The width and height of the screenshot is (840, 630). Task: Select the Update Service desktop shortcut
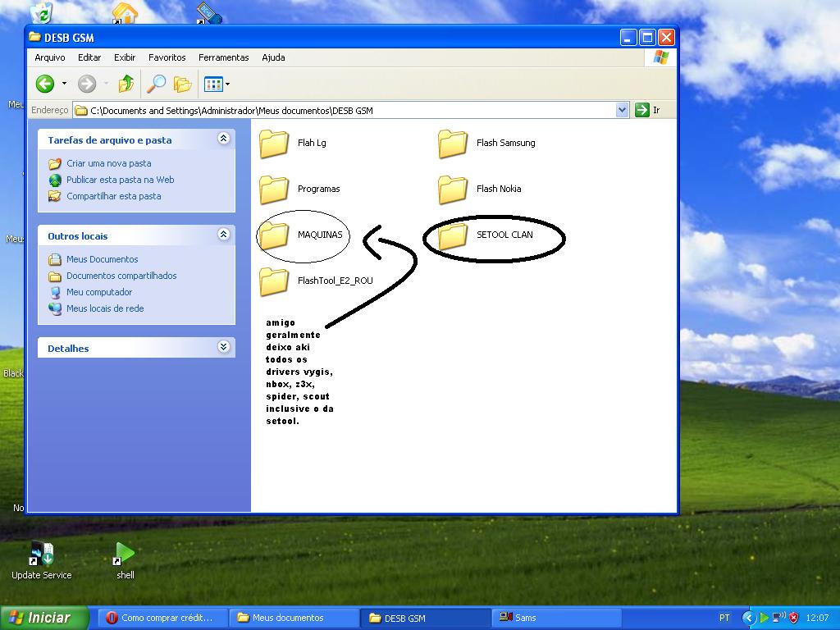click(41, 561)
